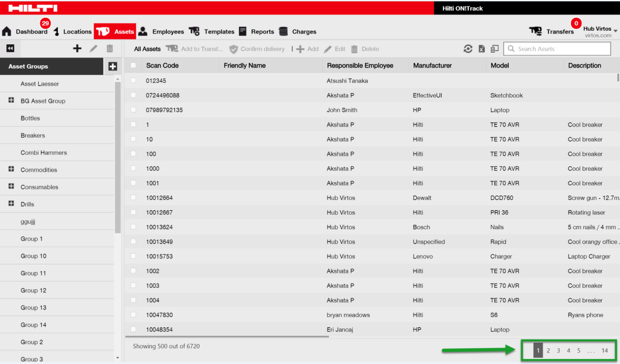Open Locations via its pin icon
The height and width of the screenshot is (364, 620).
[x=56, y=31]
